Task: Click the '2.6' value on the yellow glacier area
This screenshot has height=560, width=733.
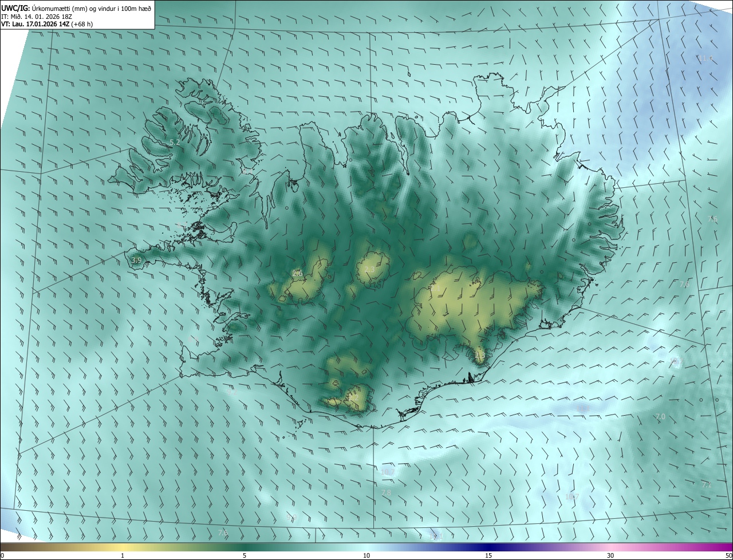Action: point(297,273)
